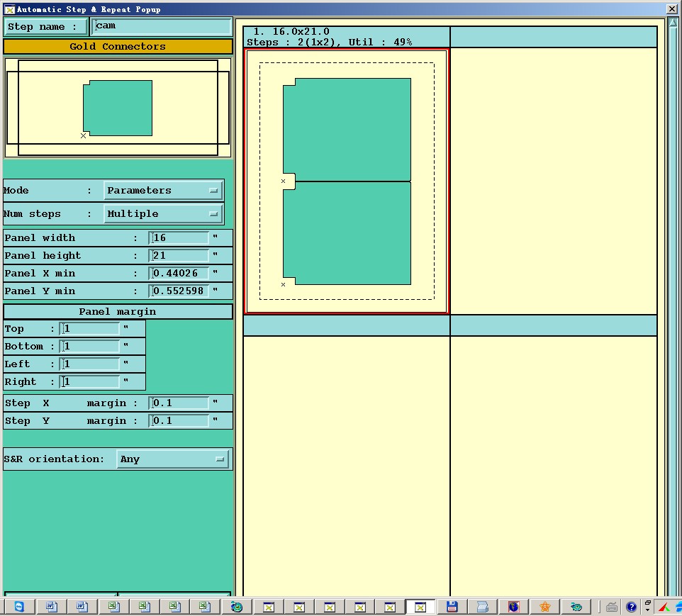
Task: Click the Panel X min input field
Action: coord(179,274)
